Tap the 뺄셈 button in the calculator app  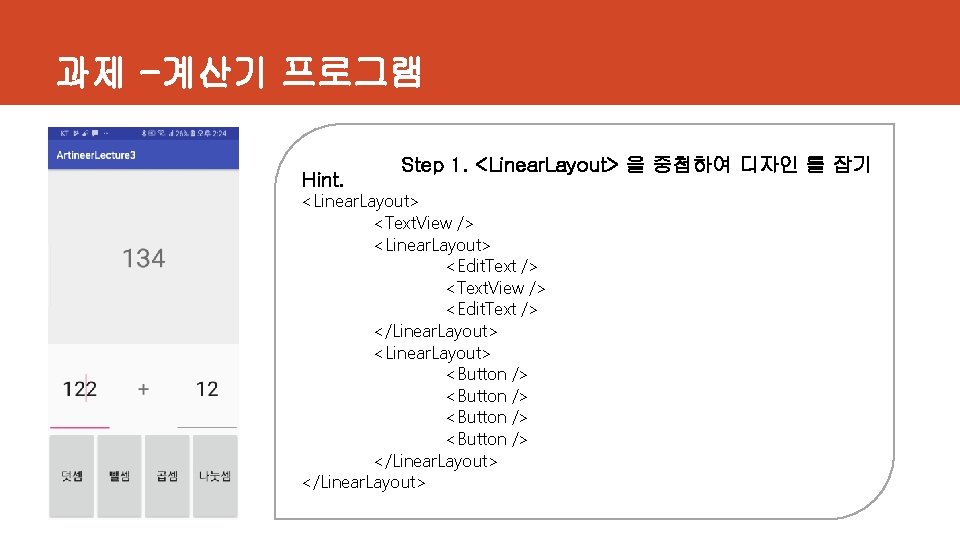tap(119, 476)
